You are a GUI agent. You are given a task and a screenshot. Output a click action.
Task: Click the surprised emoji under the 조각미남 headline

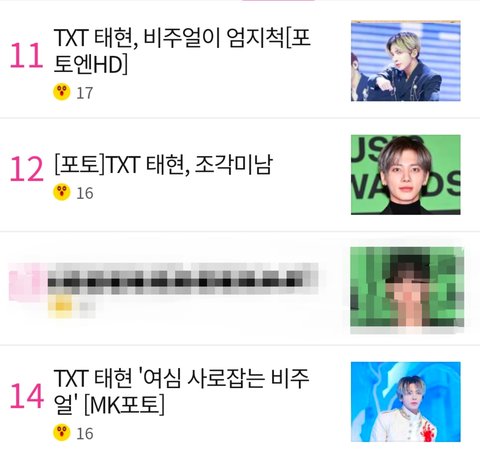(62, 192)
